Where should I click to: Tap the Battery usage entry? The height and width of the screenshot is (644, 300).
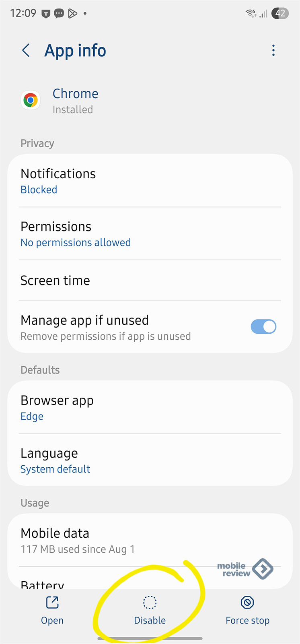coord(42,584)
